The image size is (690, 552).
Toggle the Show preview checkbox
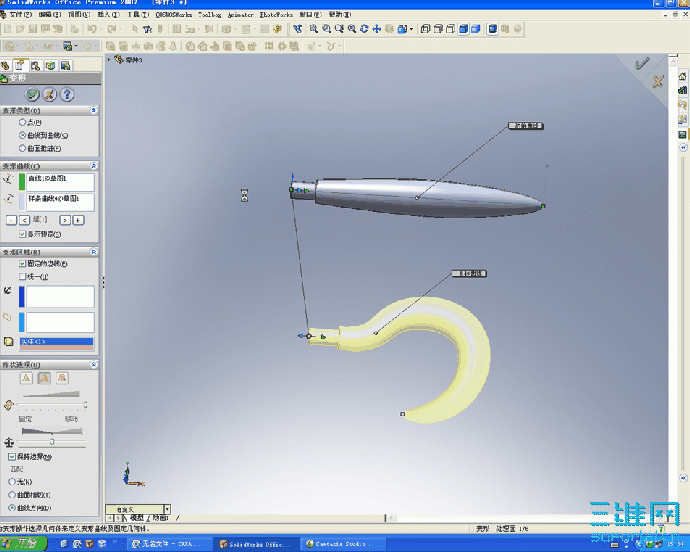click(22, 234)
